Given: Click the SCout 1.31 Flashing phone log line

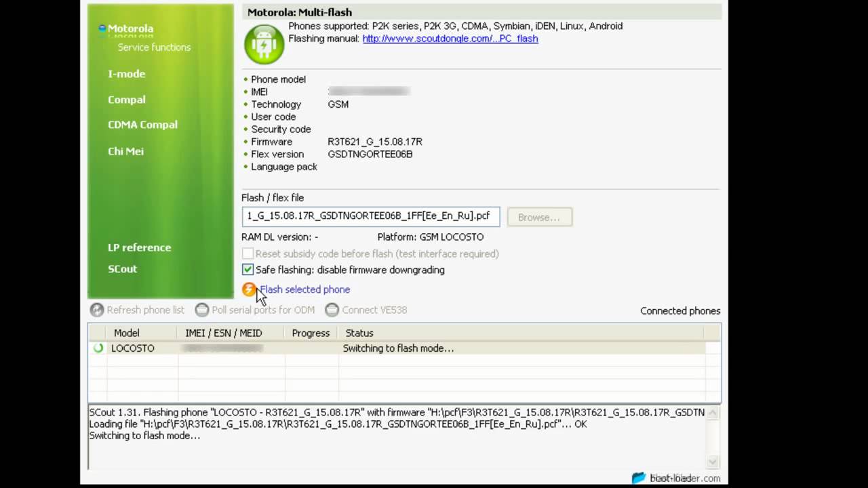Looking at the screenshot, I should pyautogui.click(x=397, y=412).
